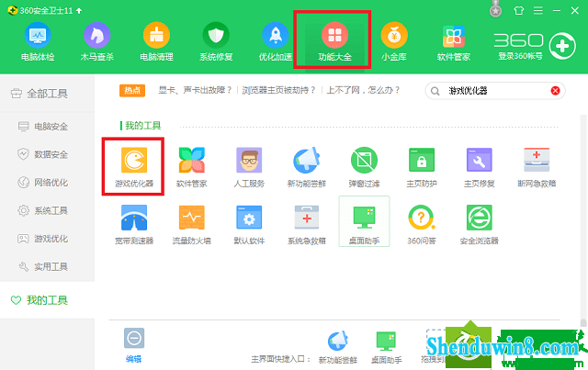Open the 360问答 tool
588x370 pixels.
click(x=422, y=224)
